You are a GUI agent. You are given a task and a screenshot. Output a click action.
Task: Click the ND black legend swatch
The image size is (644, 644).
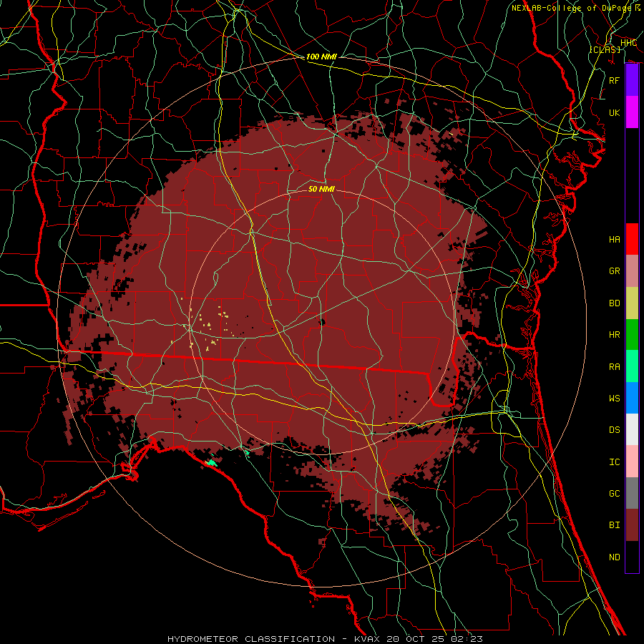pos(632,557)
